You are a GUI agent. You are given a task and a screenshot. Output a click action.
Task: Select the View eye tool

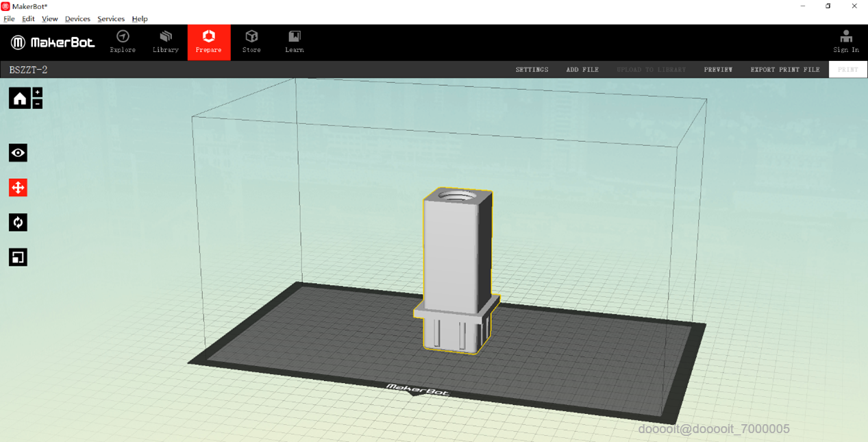[18, 153]
